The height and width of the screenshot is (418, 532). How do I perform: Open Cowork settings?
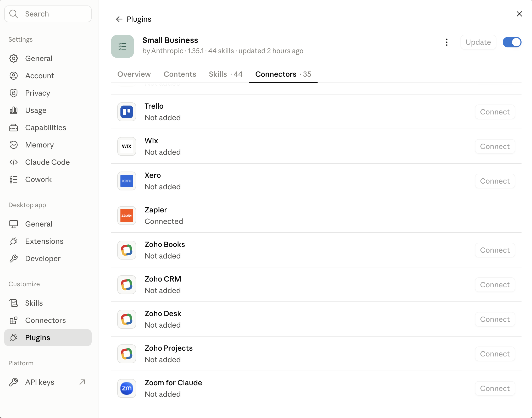pyautogui.click(x=48, y=179)
